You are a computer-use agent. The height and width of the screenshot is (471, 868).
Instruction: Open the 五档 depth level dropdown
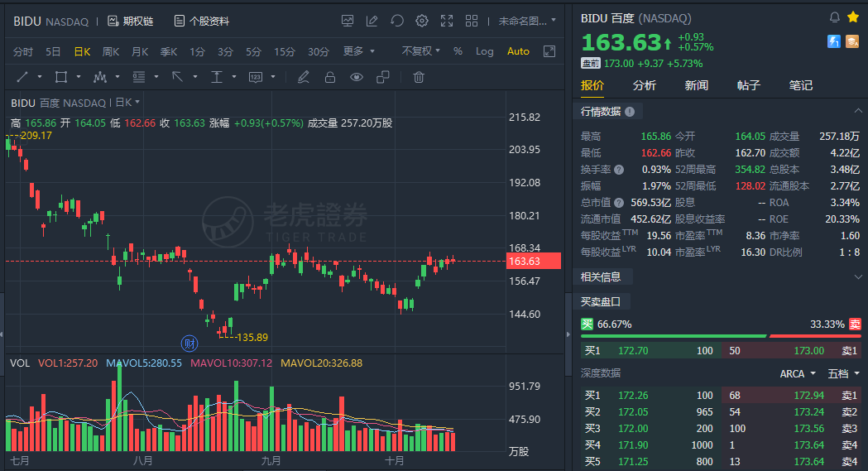[844, 373]
